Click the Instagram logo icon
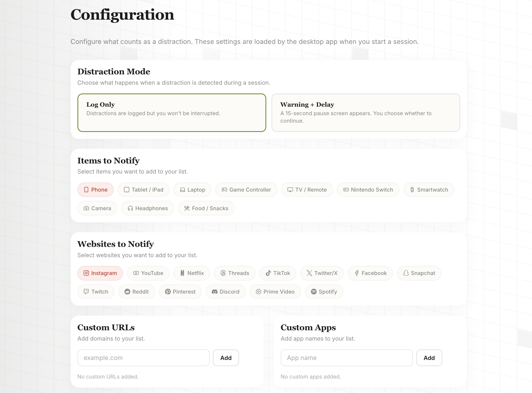 [86, 273]
